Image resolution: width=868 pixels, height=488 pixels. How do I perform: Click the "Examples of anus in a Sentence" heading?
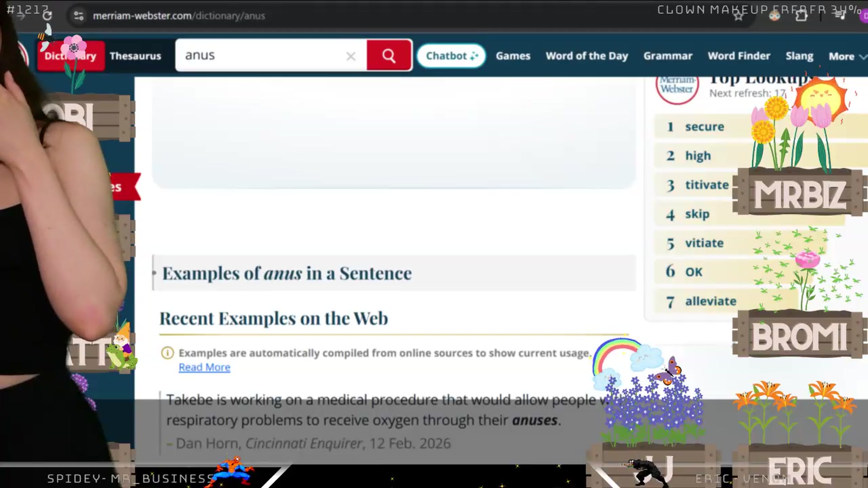pos(287,273)
